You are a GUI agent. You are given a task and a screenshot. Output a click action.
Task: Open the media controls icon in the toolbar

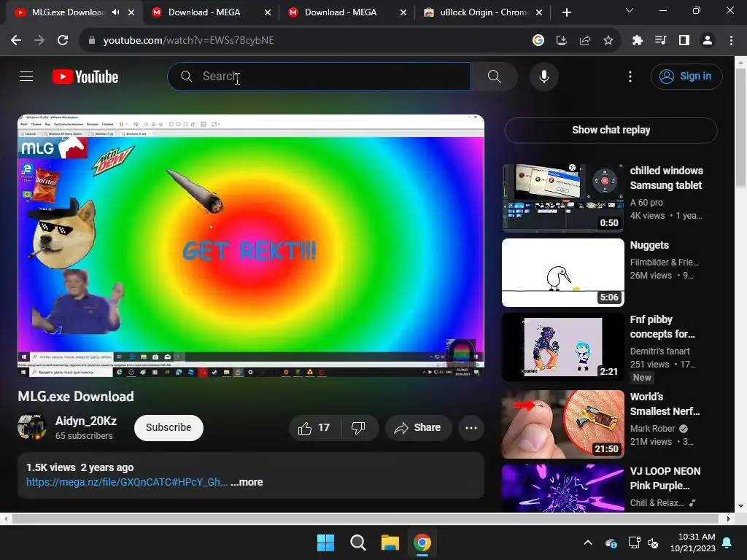660,41
